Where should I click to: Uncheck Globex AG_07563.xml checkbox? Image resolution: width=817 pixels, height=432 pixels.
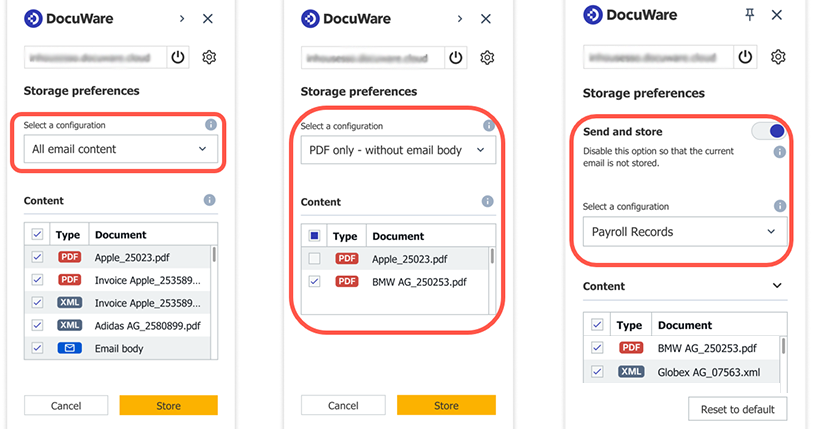597,372
